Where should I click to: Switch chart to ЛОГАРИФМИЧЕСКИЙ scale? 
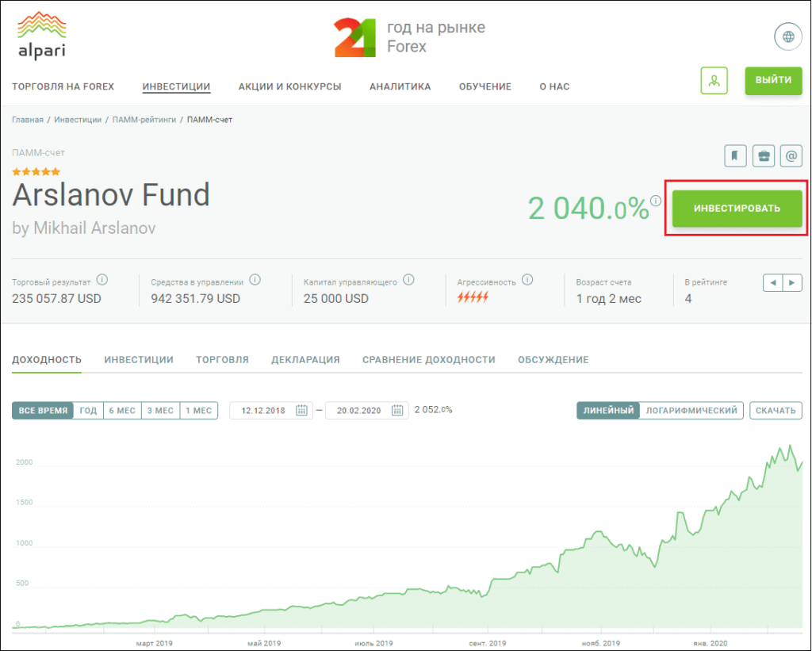tap(691, 411)
